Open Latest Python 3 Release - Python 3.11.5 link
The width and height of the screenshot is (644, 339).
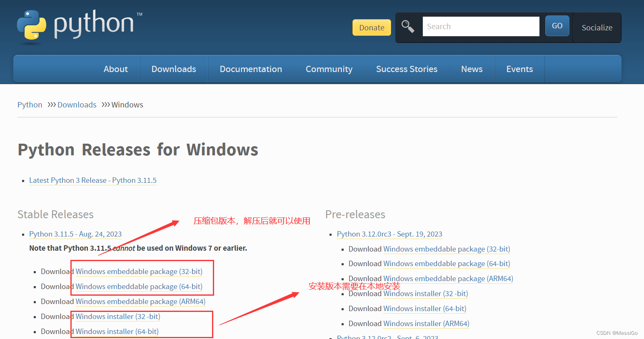[93, 180]
